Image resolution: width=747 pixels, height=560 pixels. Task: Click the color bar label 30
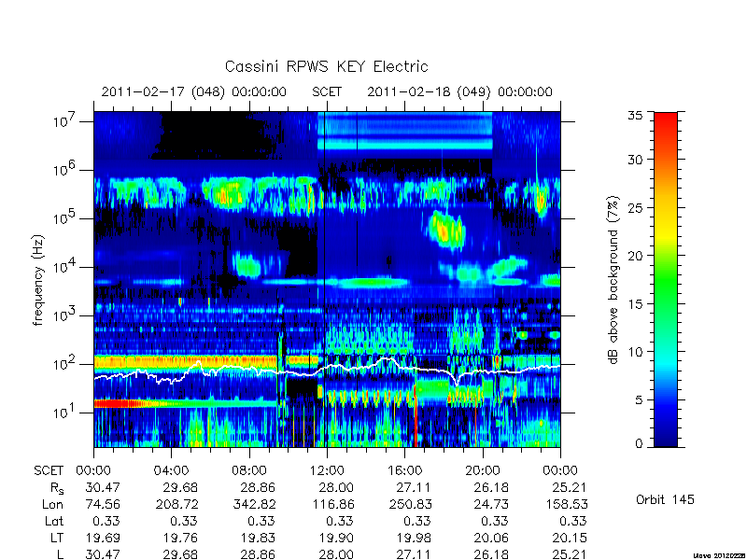[x=635, y=160]
